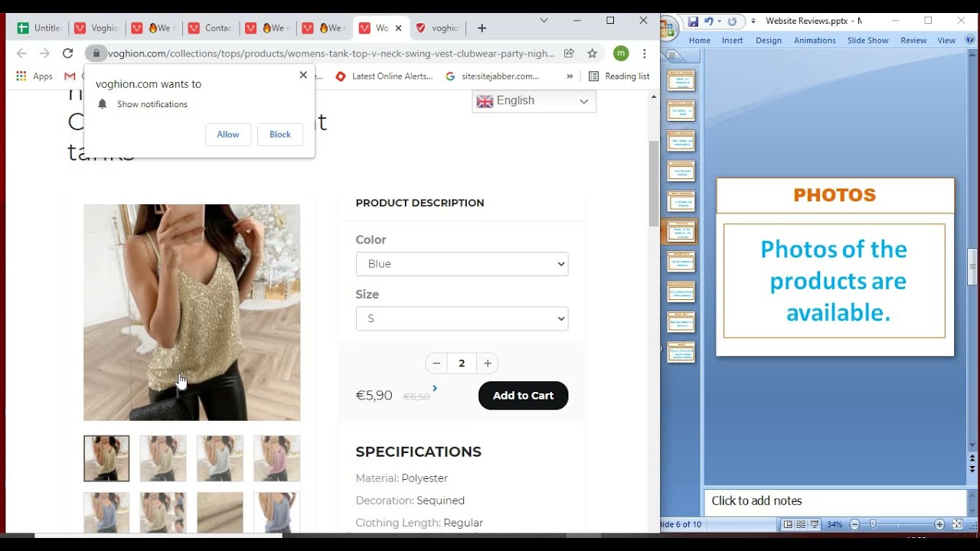This screenshot has height=551, width=980.
Task: Click the Undo arrow in PowerPoint
Action: click(x=709, y=21)
